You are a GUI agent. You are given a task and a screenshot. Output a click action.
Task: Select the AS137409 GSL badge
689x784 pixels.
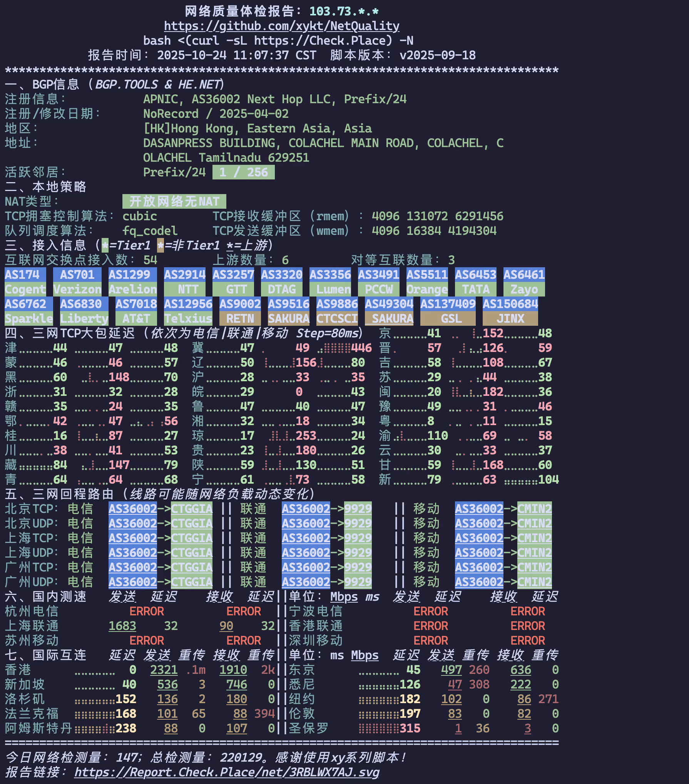click(x=448, y=311)
